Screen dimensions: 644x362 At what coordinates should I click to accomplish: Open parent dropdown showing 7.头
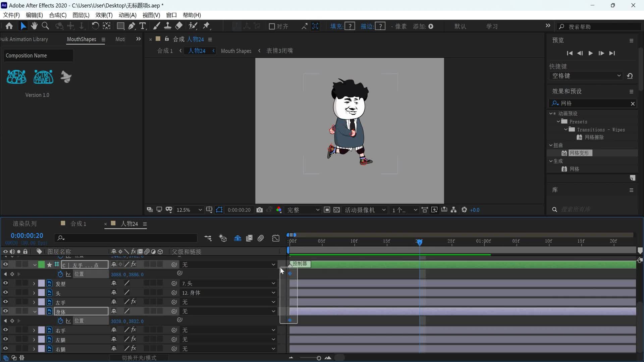tap(228, 283)
